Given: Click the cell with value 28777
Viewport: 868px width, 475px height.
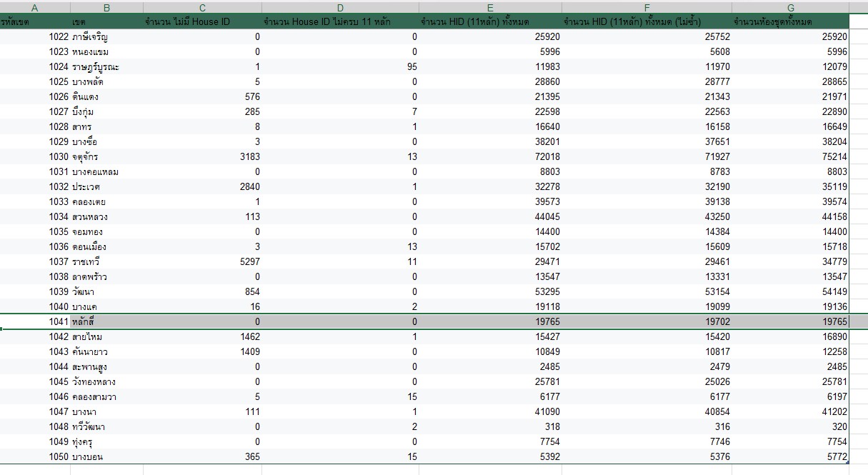Looking at the screenshot, I should coord(647,81).
